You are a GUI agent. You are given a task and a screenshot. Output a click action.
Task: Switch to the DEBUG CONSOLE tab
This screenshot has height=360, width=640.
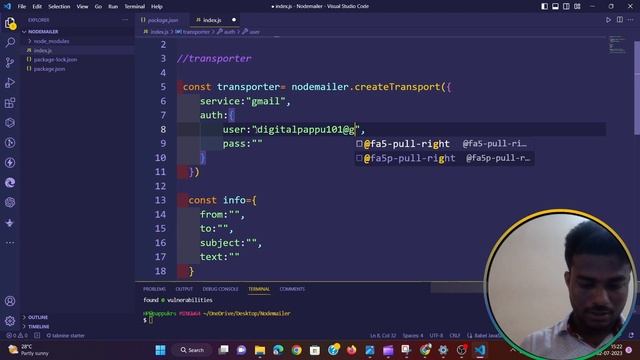point(220,289)
